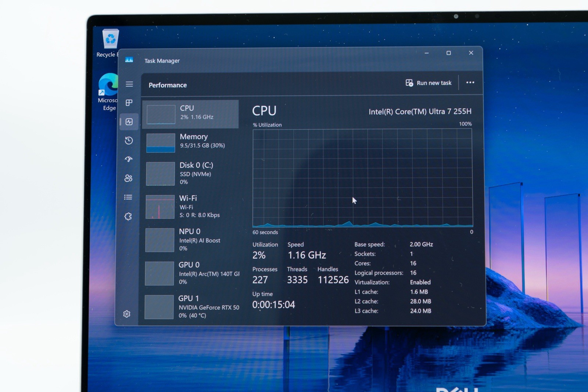Image resolution: width=588 pixels, height=392 pixels.
Task: Click the L1 cache 1.6 MB value
Action: pyautogui.click(x=419, y=292)
